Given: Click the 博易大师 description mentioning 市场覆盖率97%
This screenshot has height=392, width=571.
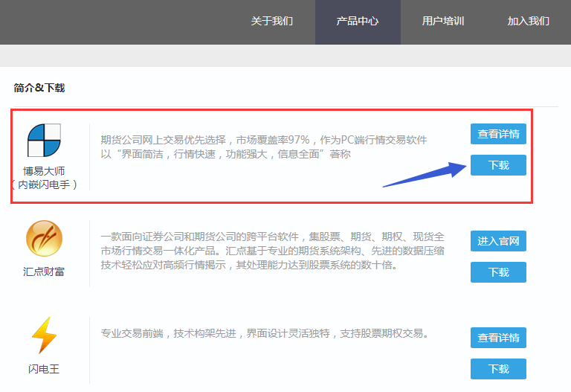Looking at the screenshot, I should pos(264,147).
